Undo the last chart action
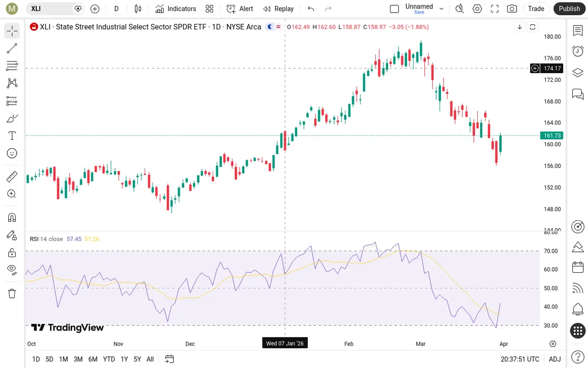 point(311,9)
